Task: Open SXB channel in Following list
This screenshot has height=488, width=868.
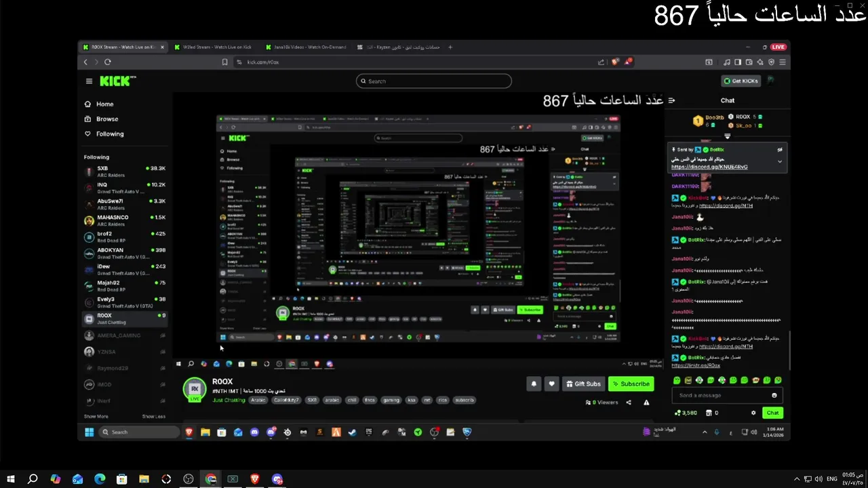Action: (125, 171)
